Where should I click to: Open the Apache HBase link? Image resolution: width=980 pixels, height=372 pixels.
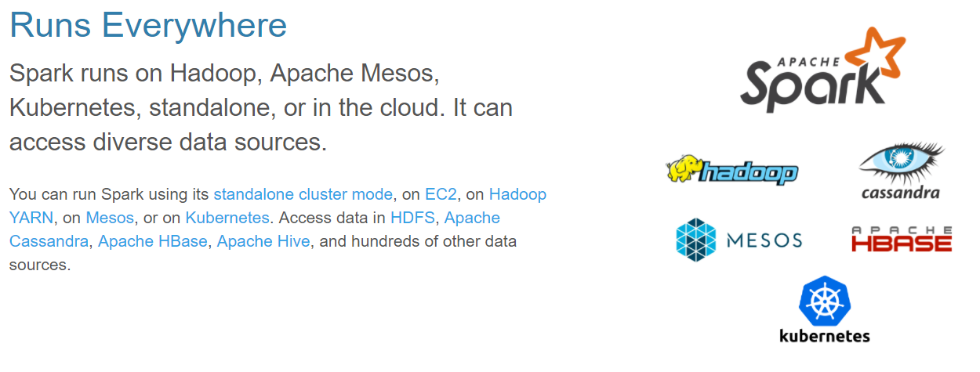(153, 241)
